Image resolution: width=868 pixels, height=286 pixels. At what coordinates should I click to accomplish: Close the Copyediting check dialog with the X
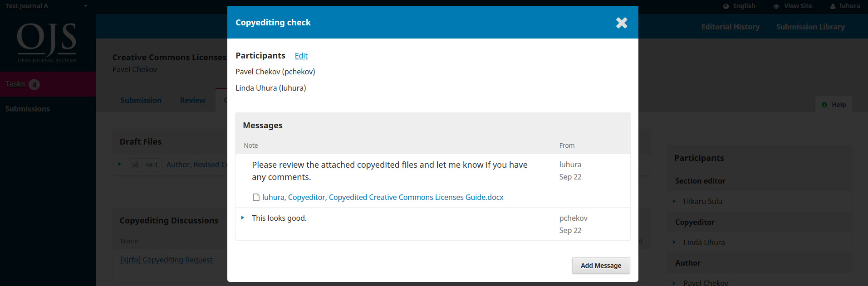pos(621,22)
